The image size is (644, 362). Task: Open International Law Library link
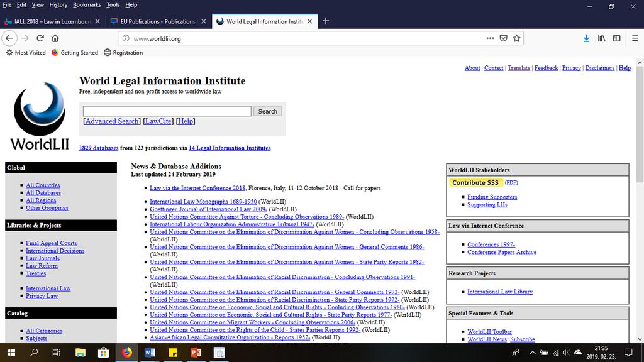pos(500,292)
